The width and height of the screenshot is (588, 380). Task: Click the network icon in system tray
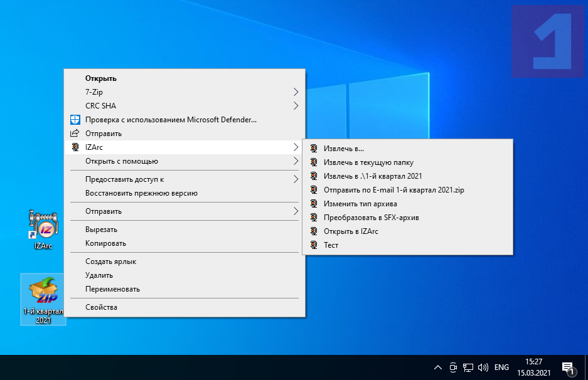tap(468, 367)
